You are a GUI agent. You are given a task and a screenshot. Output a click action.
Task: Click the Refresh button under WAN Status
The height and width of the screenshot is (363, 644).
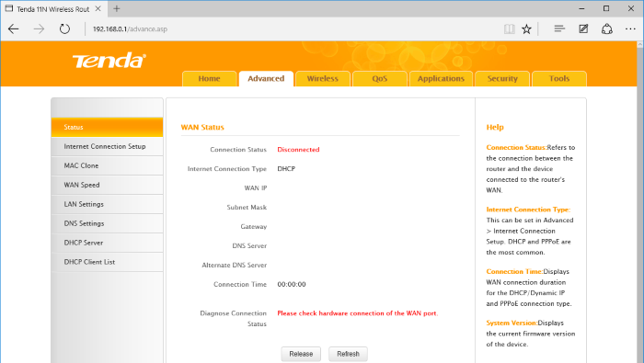pos(349,354)
